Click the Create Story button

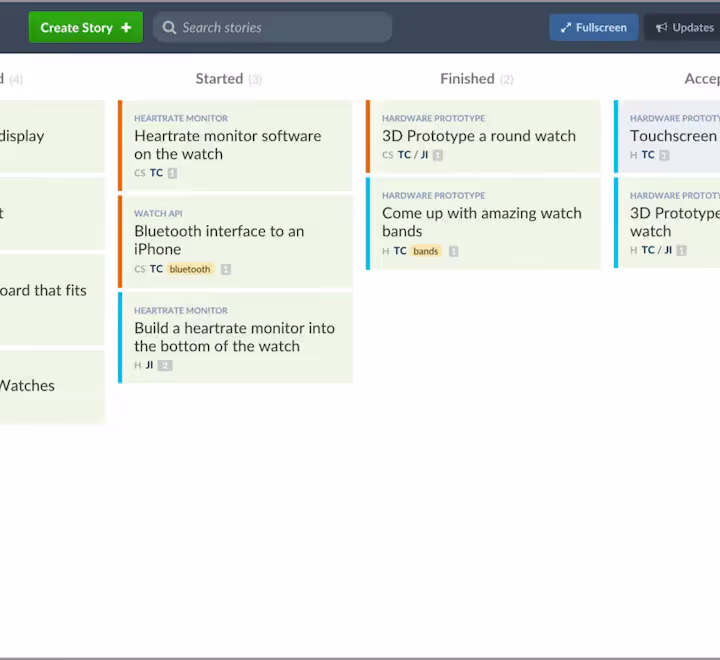(x=86, y=28)
